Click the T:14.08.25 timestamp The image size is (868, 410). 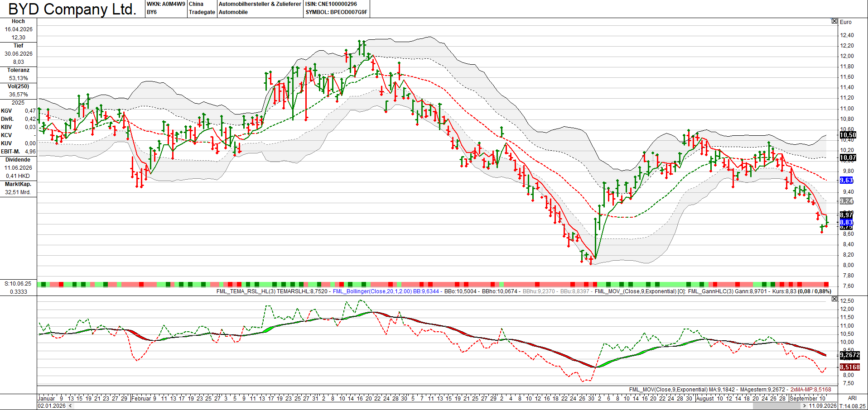[853, 406]
